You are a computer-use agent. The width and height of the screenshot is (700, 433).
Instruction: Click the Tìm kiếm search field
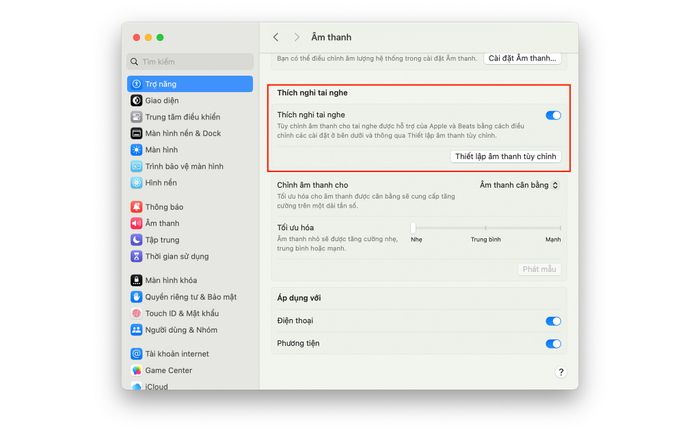tap(190, 62)
